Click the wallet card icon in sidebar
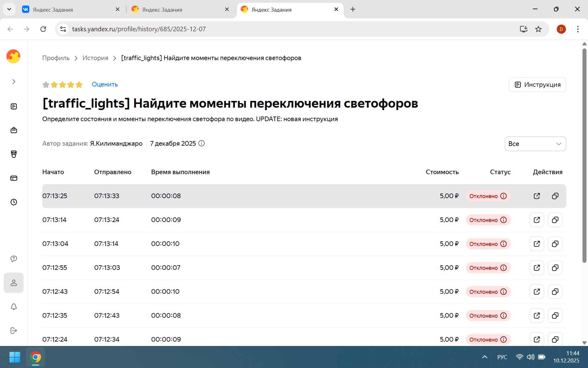 point(14,178)
